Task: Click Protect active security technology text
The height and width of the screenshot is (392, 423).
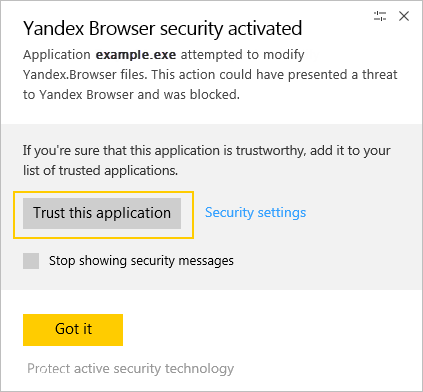Action: point(131,369)
